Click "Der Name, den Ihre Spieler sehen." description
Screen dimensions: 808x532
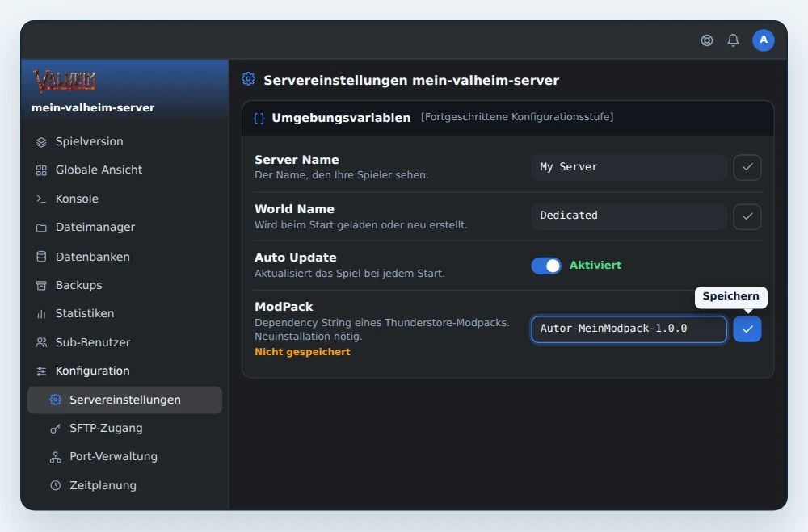point(341,175)
